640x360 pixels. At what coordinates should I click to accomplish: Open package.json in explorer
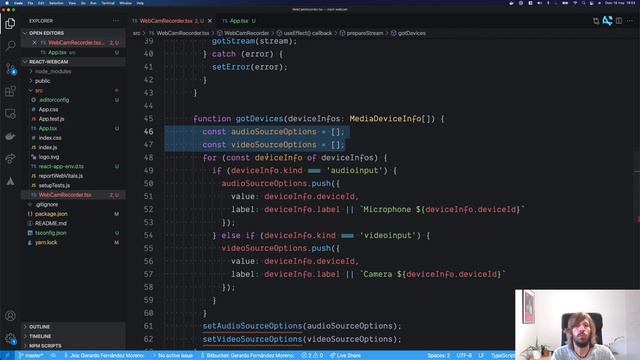pos(51,214)
